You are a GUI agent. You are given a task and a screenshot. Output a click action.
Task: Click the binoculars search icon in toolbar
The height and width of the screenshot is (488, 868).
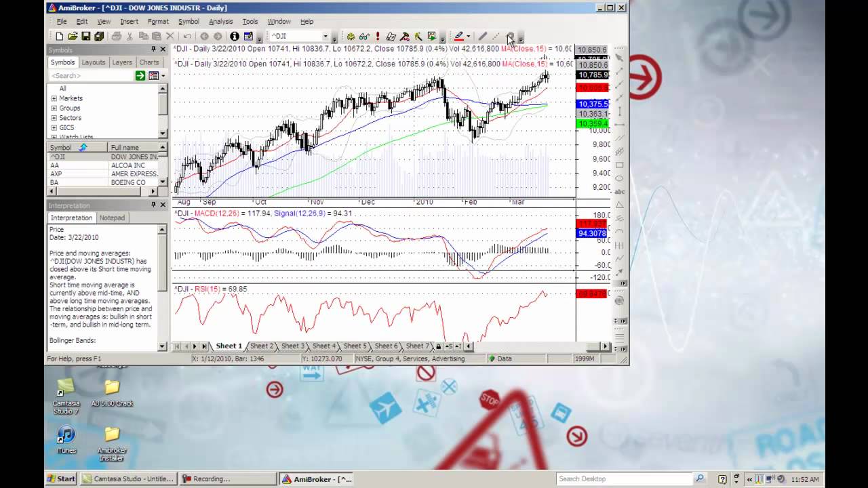coord(363,36)
